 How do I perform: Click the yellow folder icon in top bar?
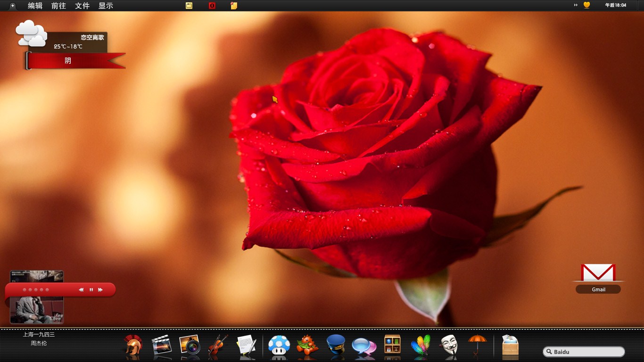pos(189,6)
